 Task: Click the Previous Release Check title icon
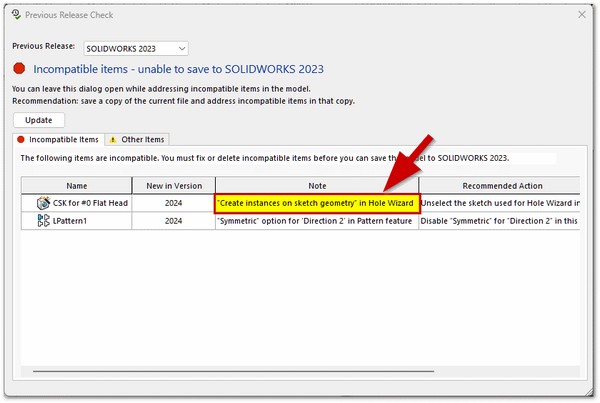pos(16,15)
